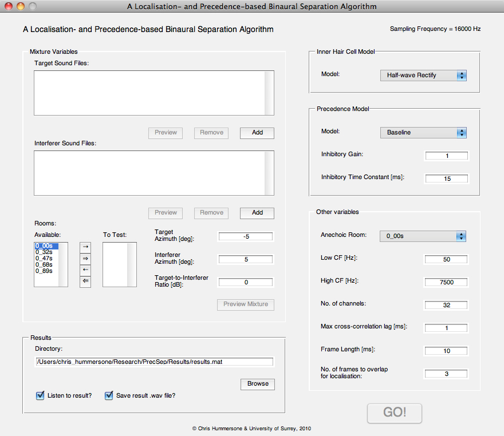504x436 pixels.
Task: Click Browse for the results directory
Action: [x=258, y=384]
